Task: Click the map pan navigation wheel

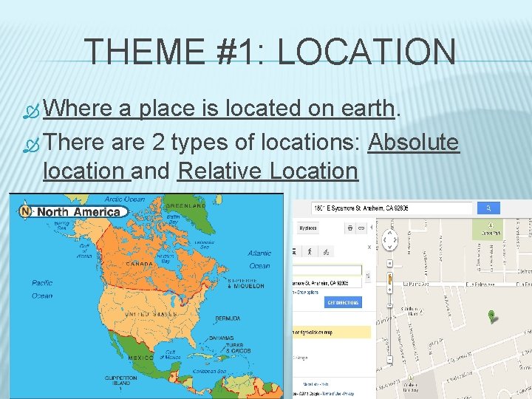Action: pyautogui.click(x=389, y=240)
